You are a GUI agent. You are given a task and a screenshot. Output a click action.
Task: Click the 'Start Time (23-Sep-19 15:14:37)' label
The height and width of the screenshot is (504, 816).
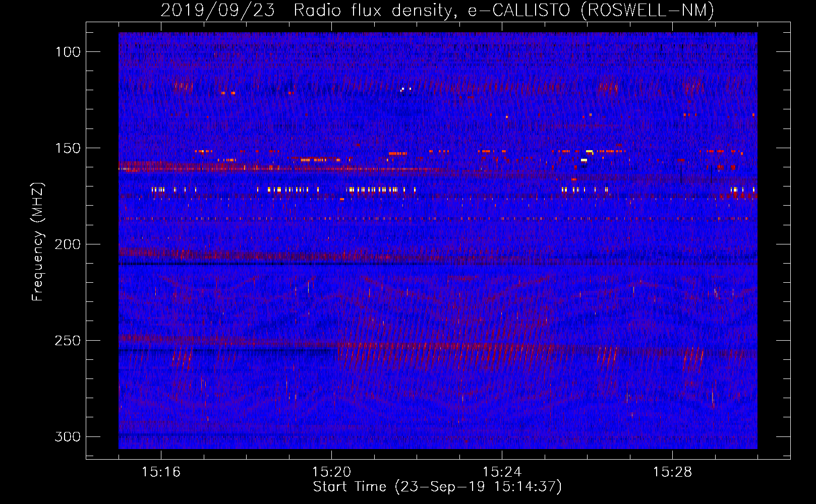point(437,487)
